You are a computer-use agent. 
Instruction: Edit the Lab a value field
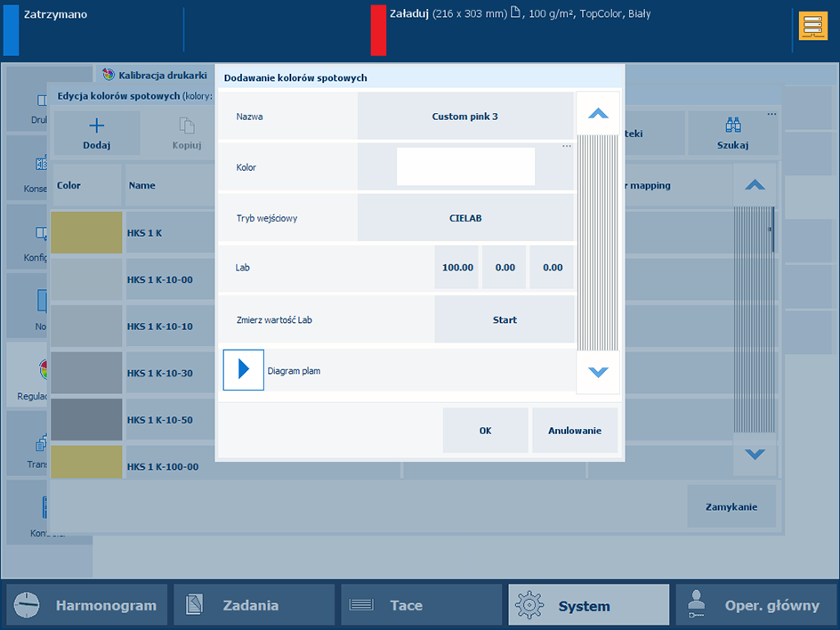[x=505, y=267]
